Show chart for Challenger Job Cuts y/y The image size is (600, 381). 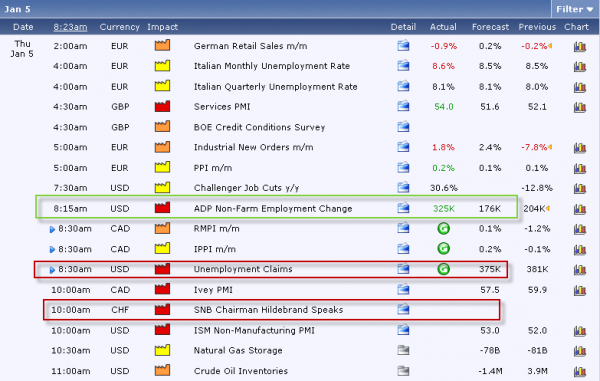(580, 188)
